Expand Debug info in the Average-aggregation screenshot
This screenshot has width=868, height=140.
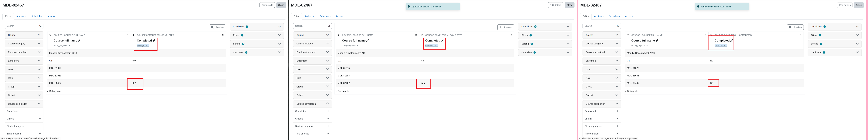(x=54, y=91)
